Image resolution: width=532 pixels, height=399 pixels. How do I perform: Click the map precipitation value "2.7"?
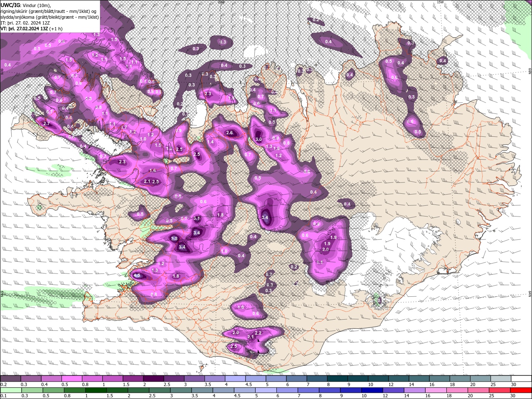pyautogui.click(x=47, y=124)
